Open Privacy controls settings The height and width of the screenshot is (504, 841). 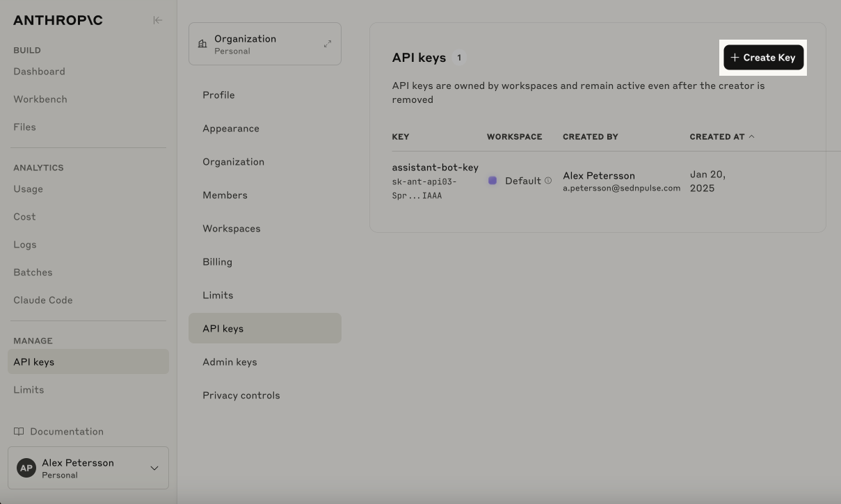pyautogui.click(x=241, y=396)
